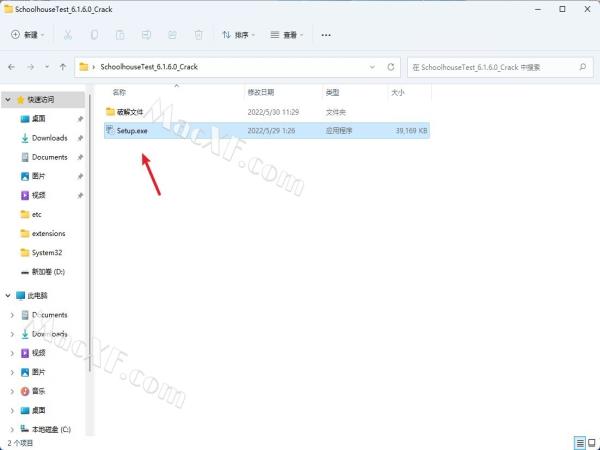
Task: Switch to large thumbnails view icon
Action: click(x=590, y=441)
